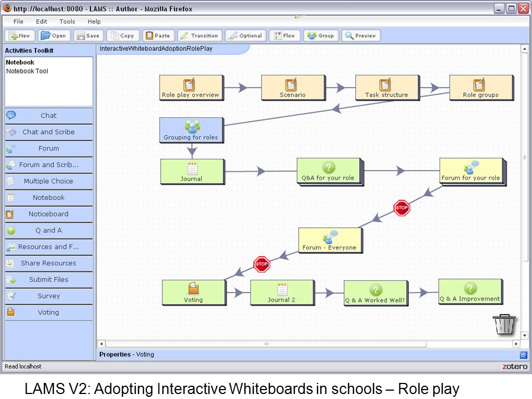Expand the Properties panel icon
The image size is (532, 399).
point(523,355)
